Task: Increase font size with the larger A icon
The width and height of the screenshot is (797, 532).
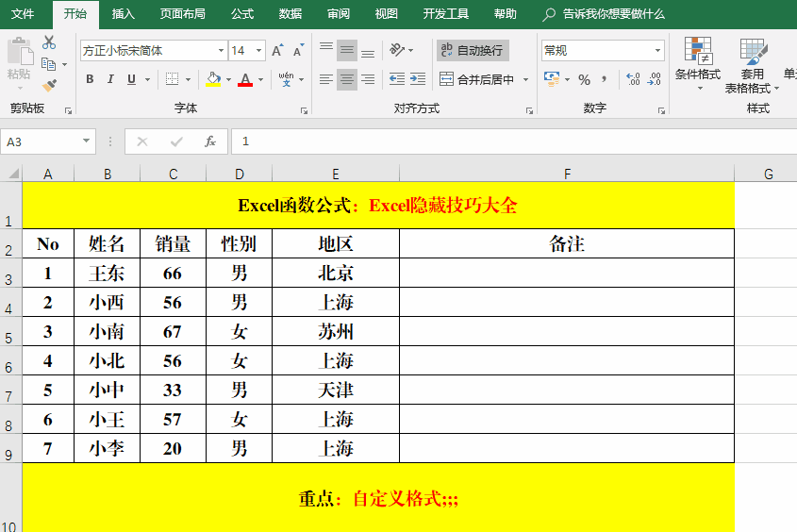Action: pyautogui.click(x=277, y=50)
